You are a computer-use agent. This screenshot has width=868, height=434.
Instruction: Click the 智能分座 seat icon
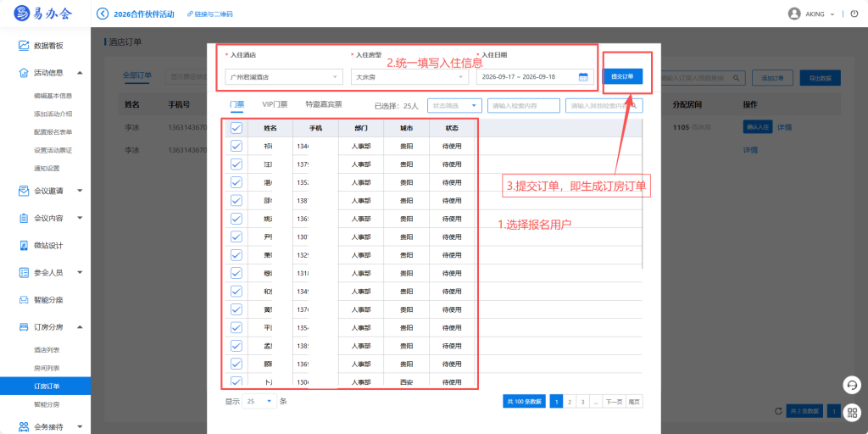click(24, 300)
